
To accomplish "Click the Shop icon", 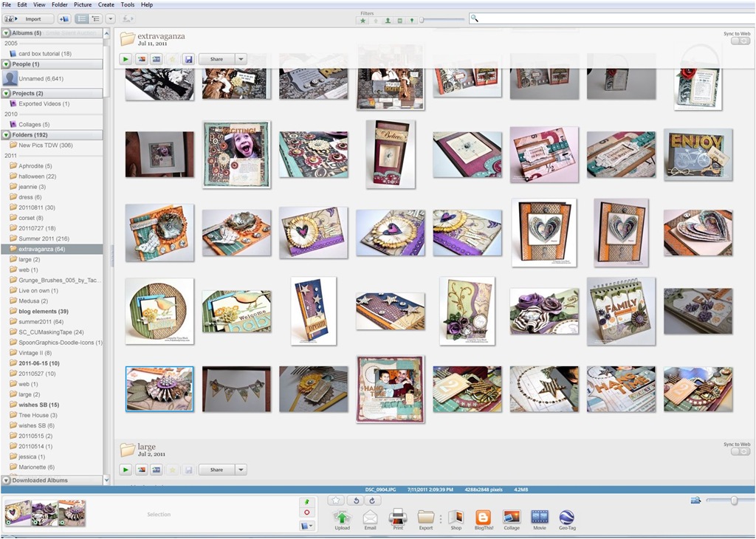I will coord(456,521).
